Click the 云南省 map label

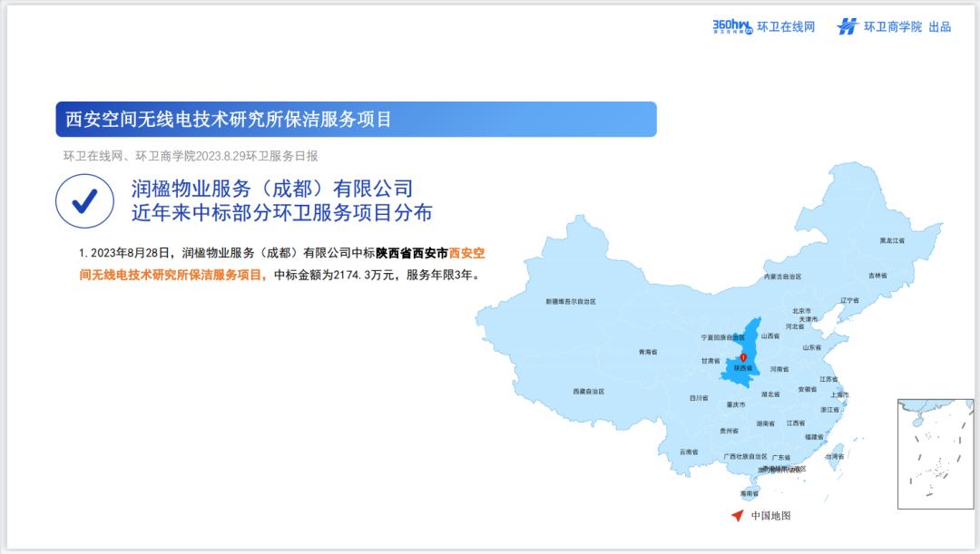click(689, 452)
